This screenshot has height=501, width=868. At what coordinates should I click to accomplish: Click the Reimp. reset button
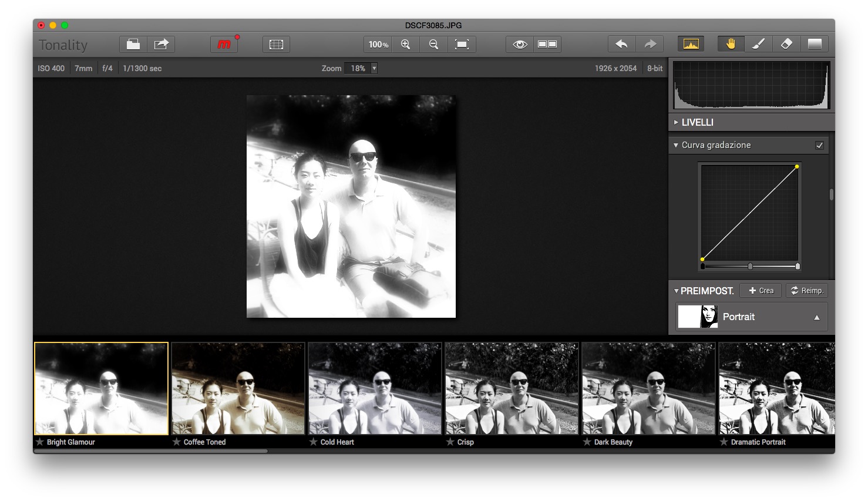[807, 291]
